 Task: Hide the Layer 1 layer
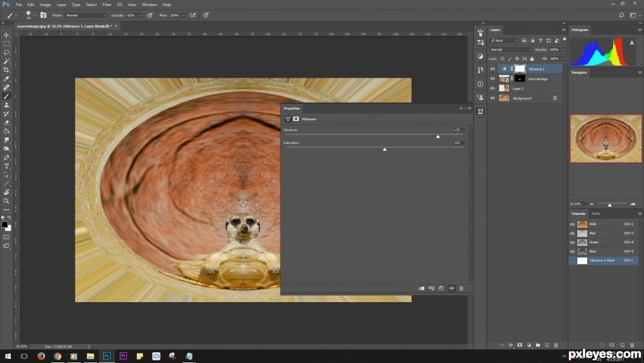tap(492, 89)
